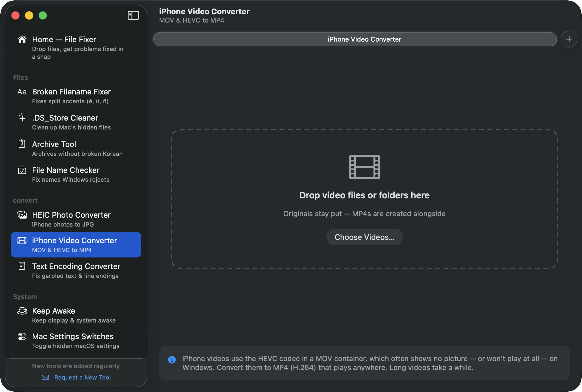Click the Archive Tool zip icon
Image resolution: width=582 pixels, height=392 pixels.
[22, 144]
